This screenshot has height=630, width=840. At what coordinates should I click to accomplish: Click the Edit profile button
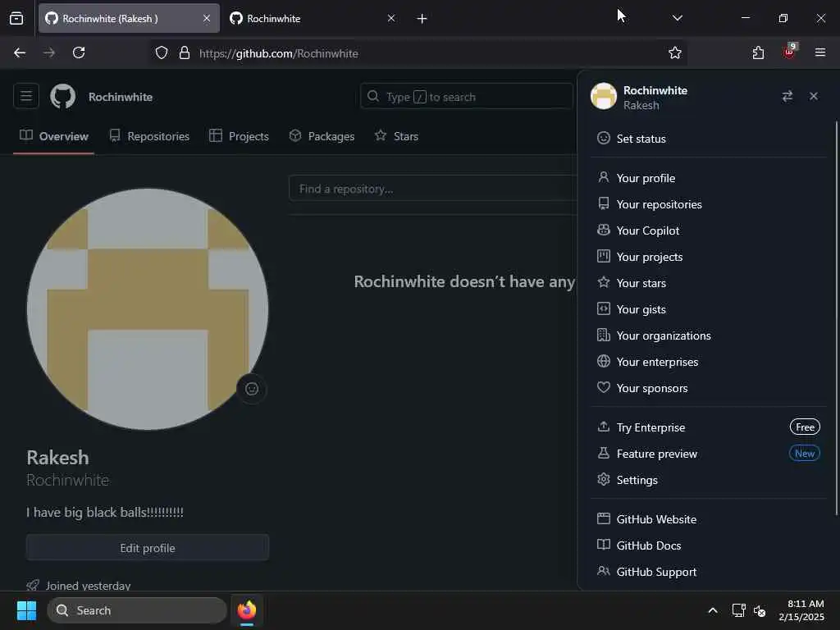148,547
